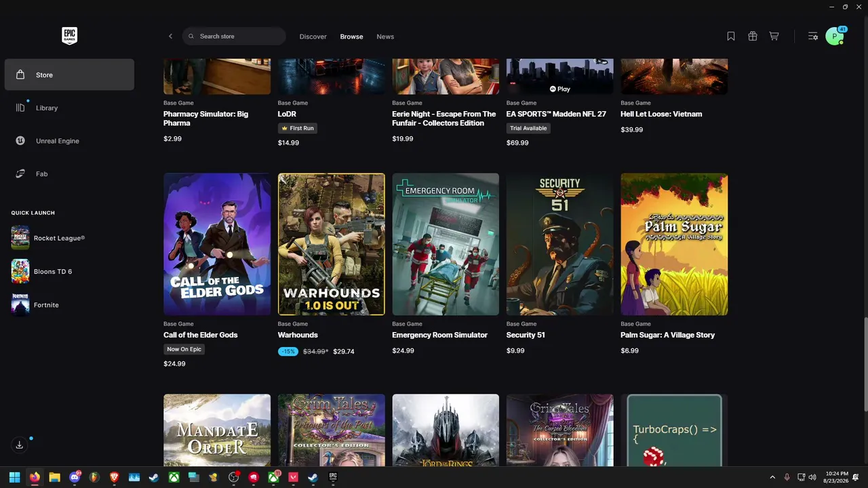Open the Mandate Order cover art
The width and height of the screenshot is (868, 488).
click(x=217, y=430)
